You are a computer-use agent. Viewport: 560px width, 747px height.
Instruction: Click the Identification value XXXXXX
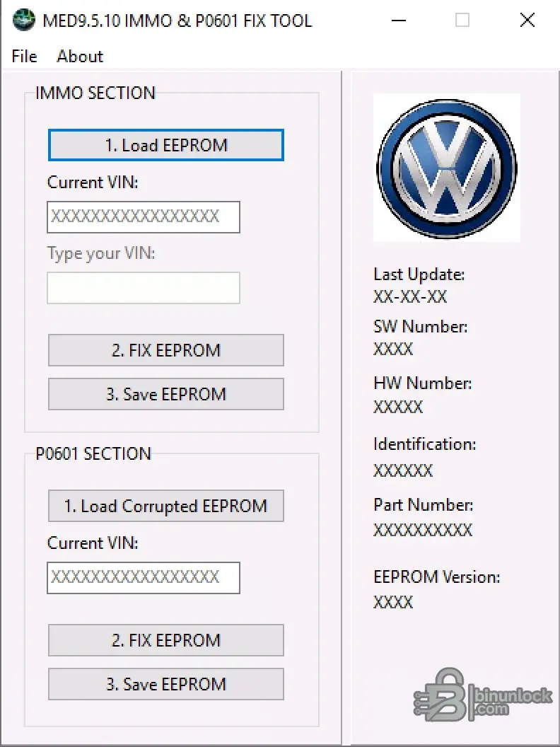(403, 470)
